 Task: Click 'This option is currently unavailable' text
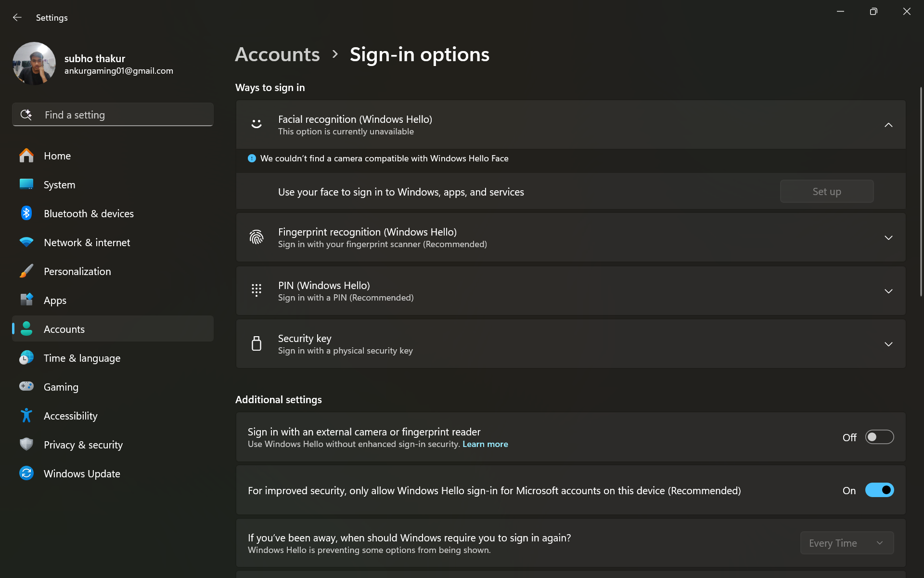[x=346, y=131]
